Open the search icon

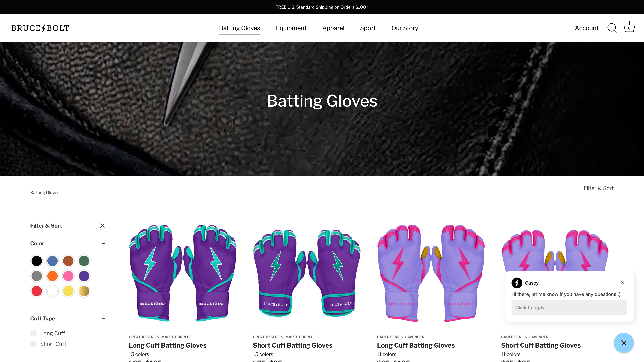coord(612,28)
